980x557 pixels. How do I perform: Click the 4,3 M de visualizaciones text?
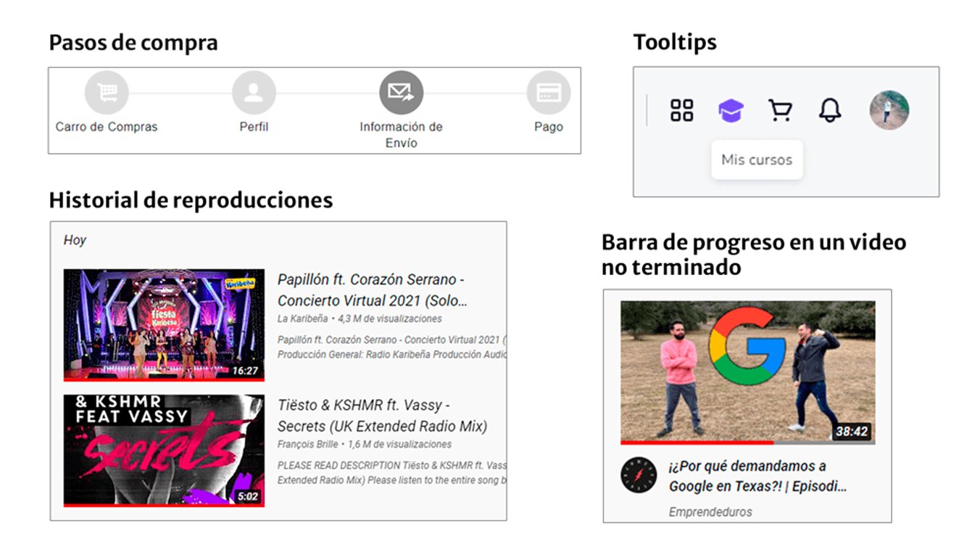click(x=390, y=318)
